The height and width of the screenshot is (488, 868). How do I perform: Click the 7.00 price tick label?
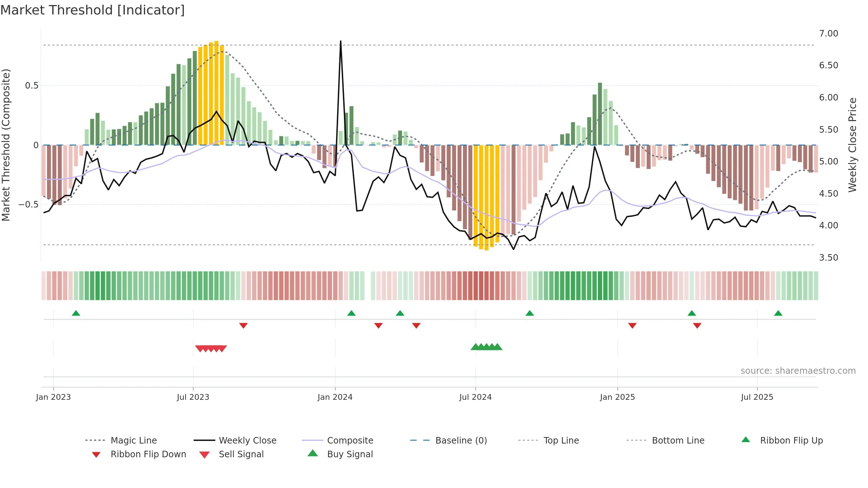coord(829,34)
